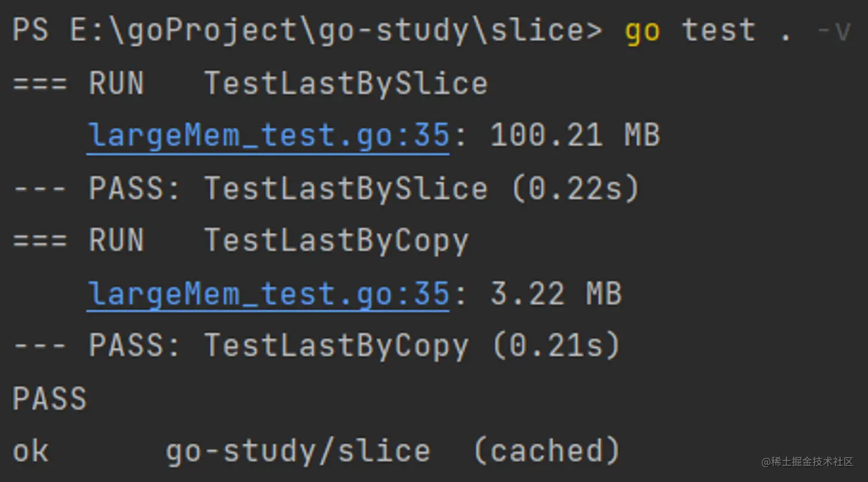
Task: Click the 'ok' status text
Action: [x=30, y=452]
